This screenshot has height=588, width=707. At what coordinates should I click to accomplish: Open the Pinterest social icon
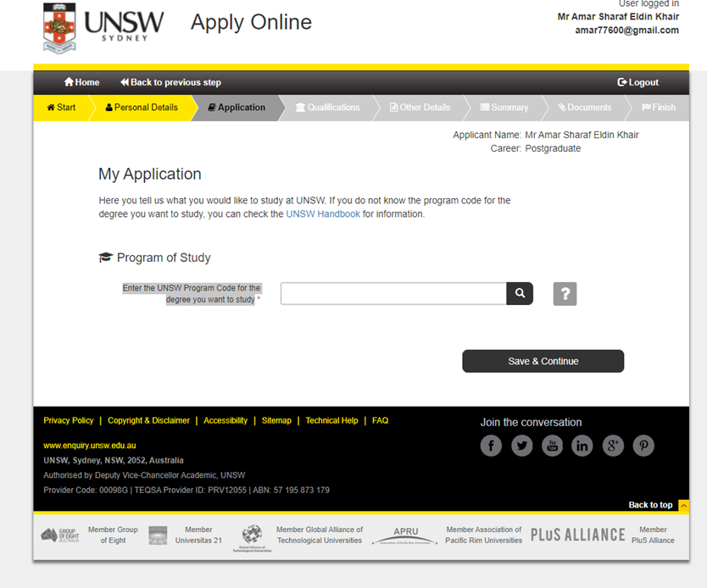point(643,446)
